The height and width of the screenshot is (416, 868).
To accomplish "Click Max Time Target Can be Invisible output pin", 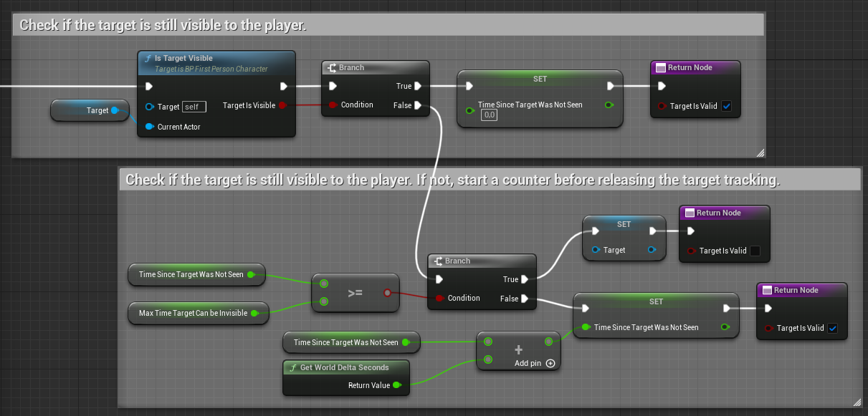I will (x=254, y=313).
